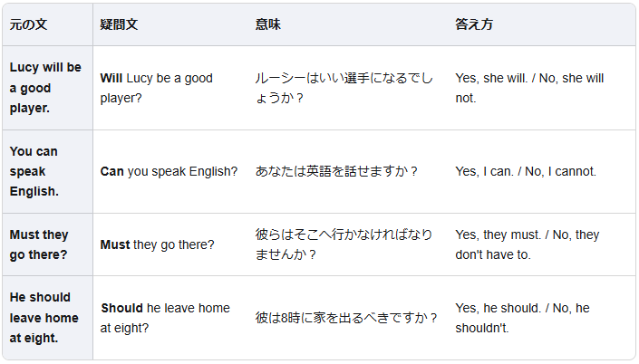Click the "Yes, I can. / No, I cannot." answer

click(526, 171)
